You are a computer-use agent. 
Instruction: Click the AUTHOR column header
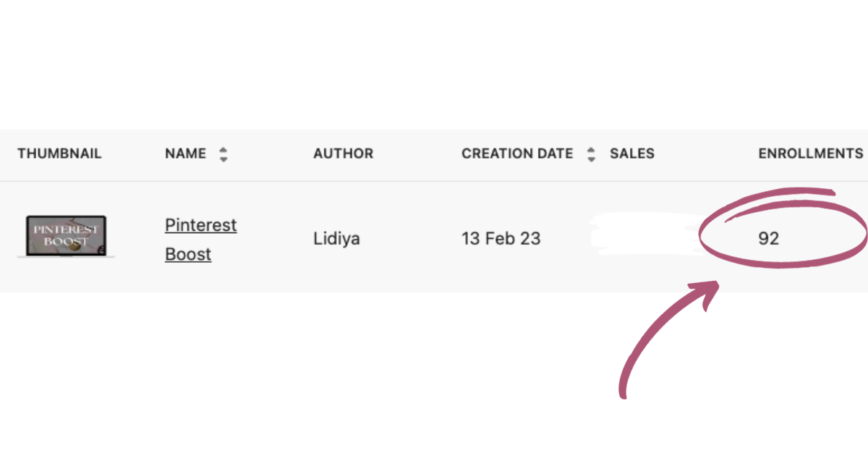pos(343,154)
